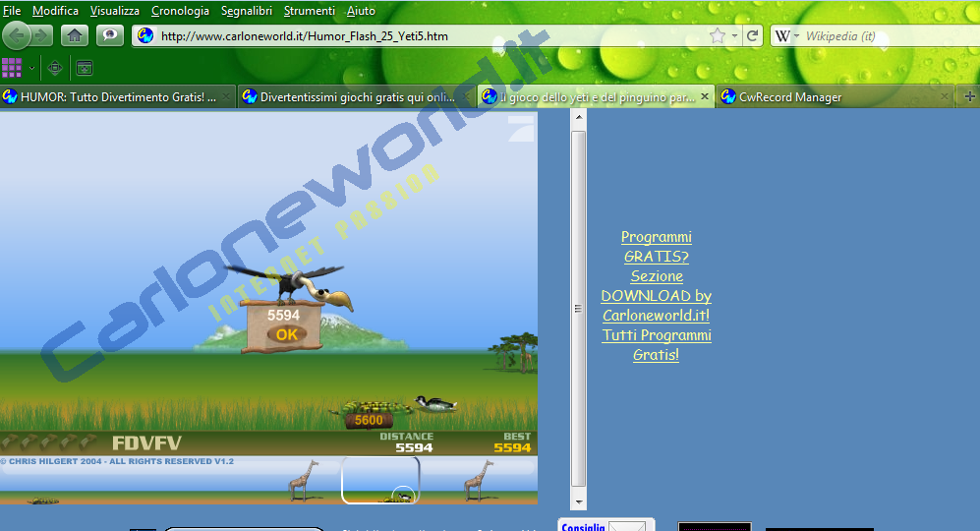Image resolution: width=980 pixels, height=531 pixels.
Task: Reload the page with the refresh arrow
Action: 753,35
